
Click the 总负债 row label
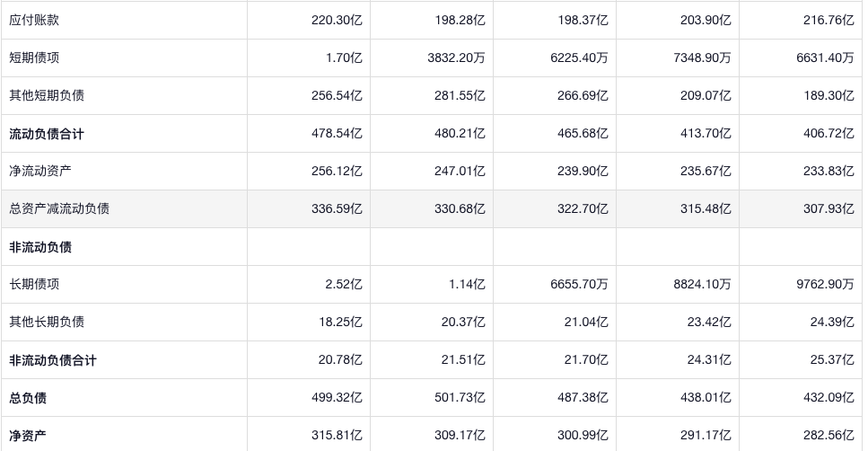point(28,398)
